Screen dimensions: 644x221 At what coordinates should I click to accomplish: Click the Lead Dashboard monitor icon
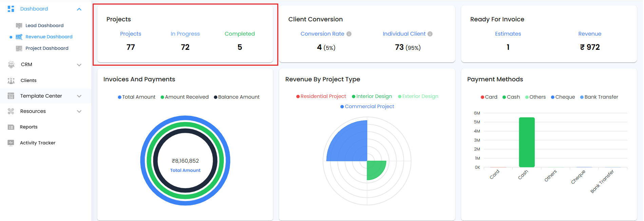pos(19,25)
